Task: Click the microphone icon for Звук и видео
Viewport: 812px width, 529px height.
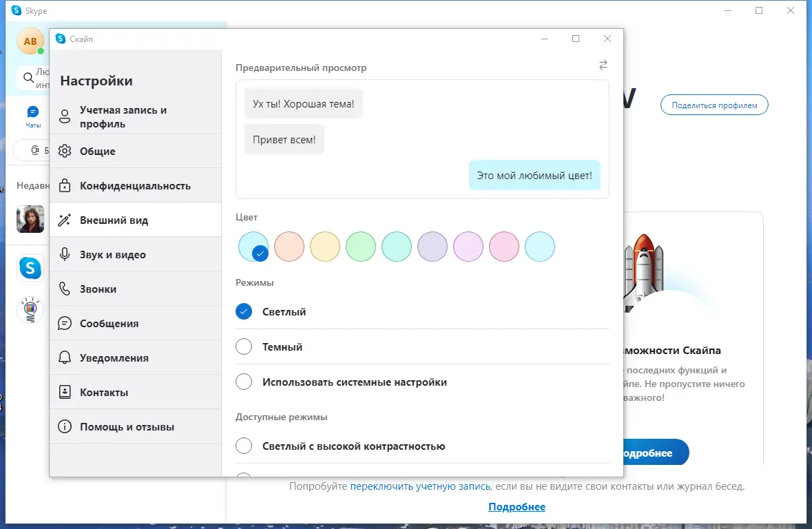Action: click(65, 254)
